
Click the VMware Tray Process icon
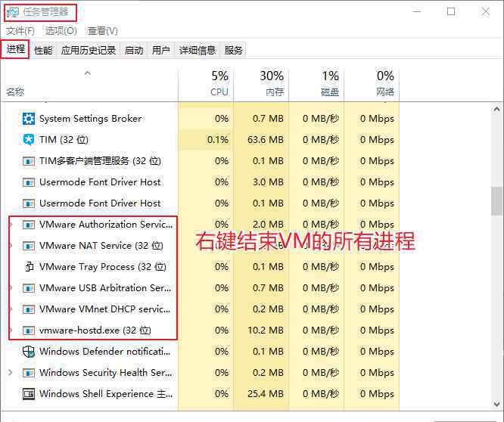pos(30,267)
